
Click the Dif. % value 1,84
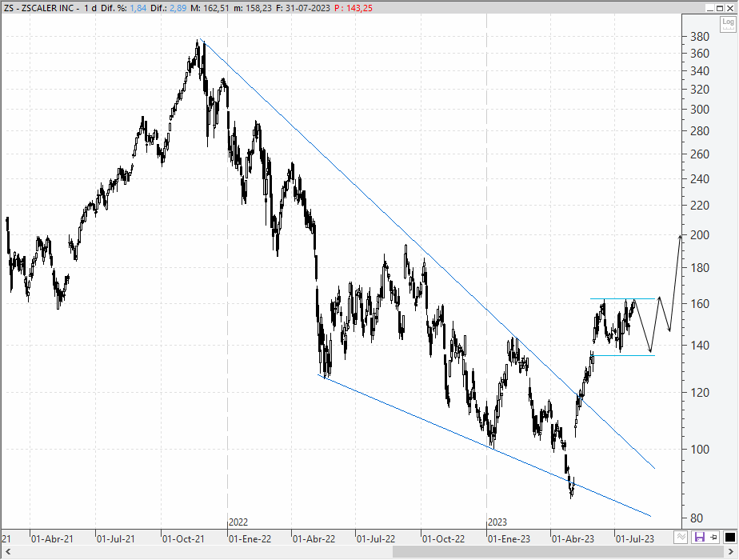(138, 8)
